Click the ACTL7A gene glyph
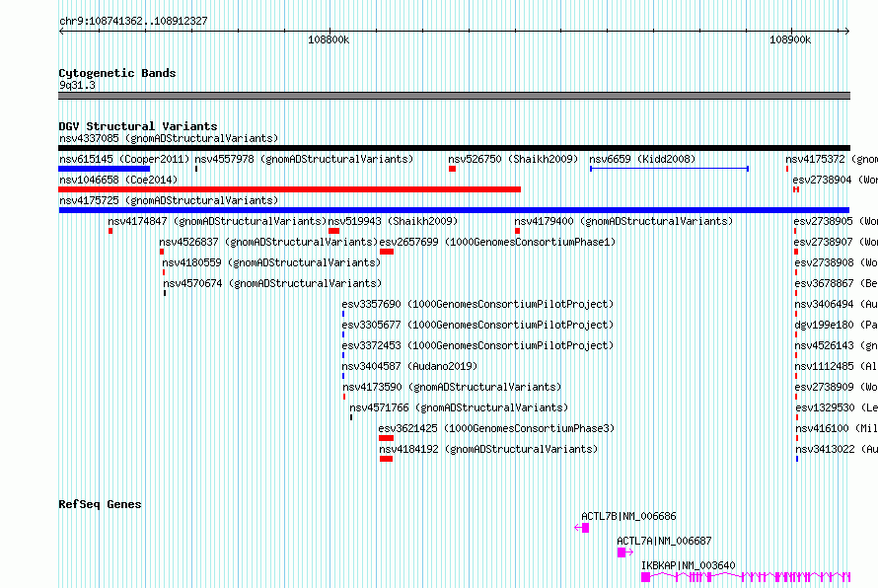The image size is (878, 588). pyautogui.click(x=624, y=552)
